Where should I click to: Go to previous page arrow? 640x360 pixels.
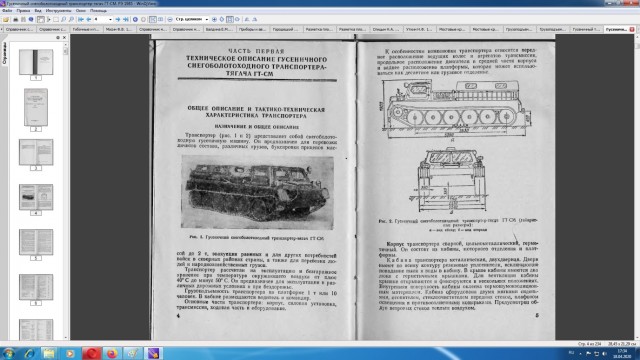89,19
